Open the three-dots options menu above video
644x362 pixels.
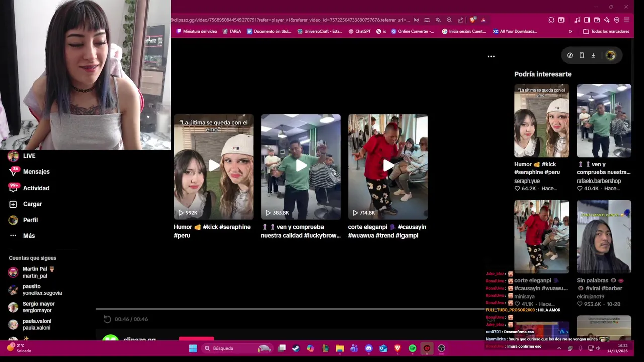coord(491,56)
